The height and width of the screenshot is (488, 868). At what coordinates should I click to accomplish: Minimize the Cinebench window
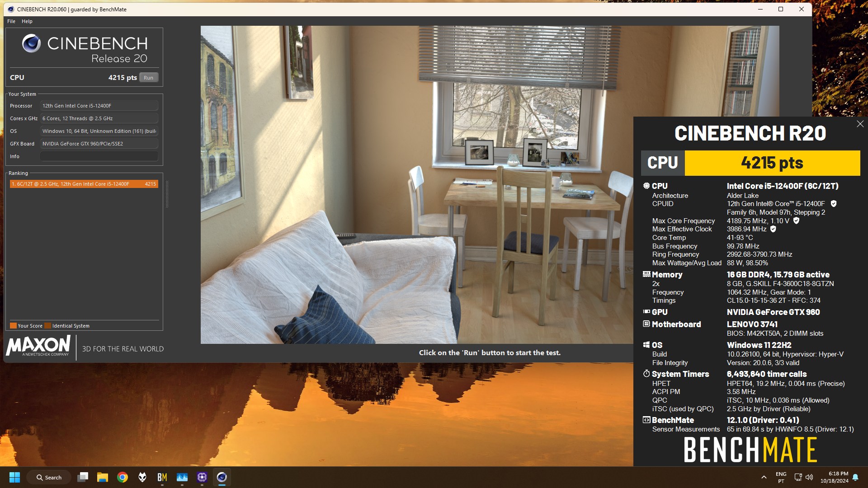click(760, 9)
